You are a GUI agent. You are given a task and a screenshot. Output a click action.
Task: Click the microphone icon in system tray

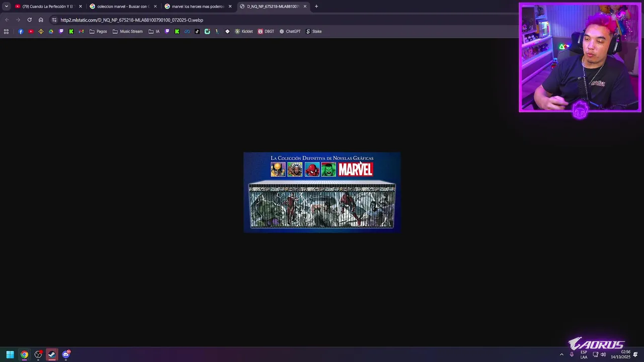pyautogui.click(x=572, y=354)
